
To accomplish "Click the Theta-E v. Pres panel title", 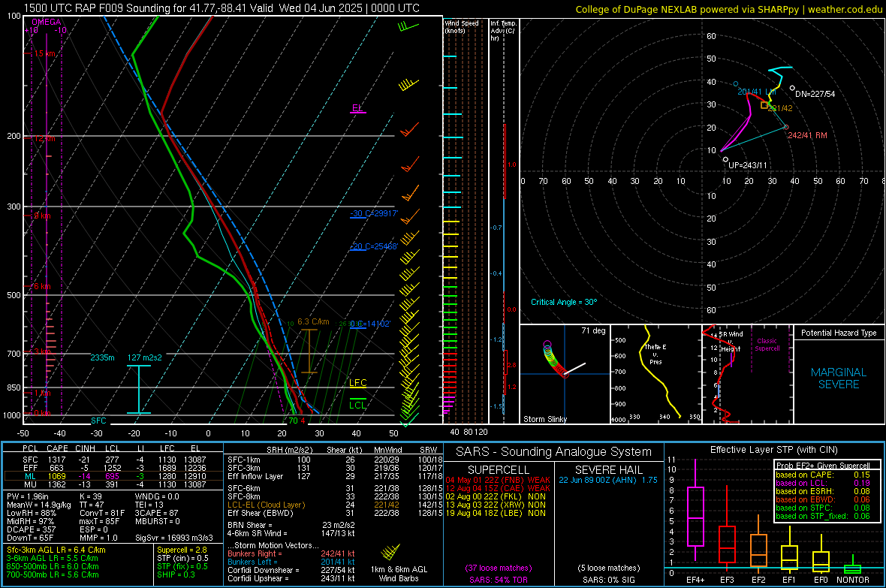I will coord(655,354).
